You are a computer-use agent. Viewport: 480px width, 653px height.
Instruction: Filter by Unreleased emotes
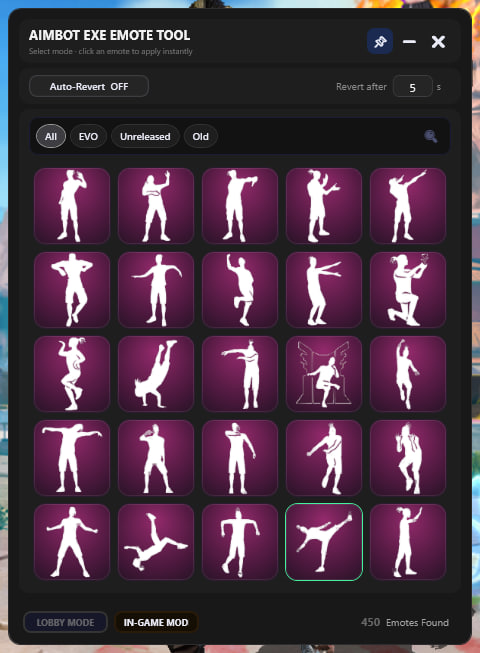(x=145, y=136)
